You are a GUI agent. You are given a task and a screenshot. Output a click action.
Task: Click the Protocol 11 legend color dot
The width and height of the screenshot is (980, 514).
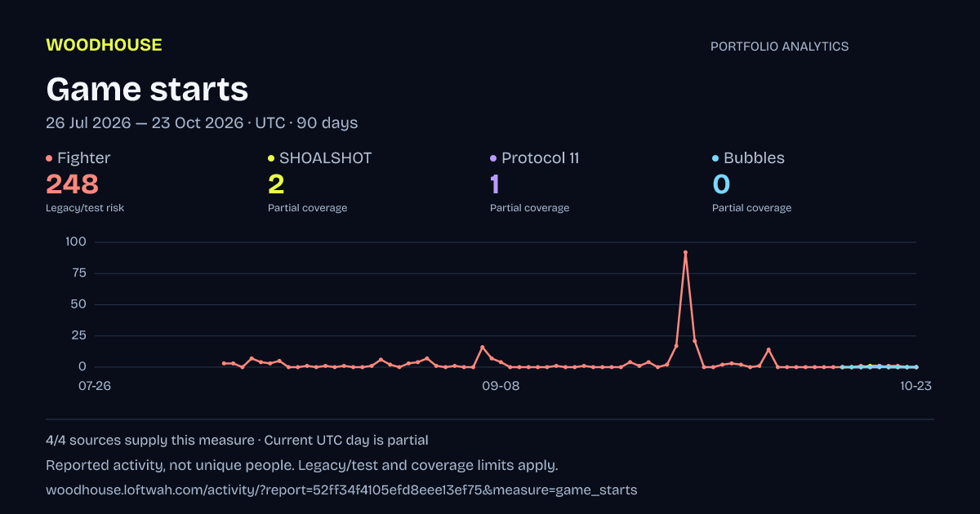pyautogui.click(x=493, y=158)
